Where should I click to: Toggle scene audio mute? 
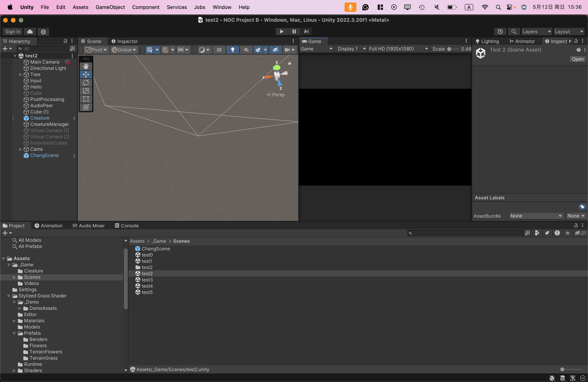(246, 50)
